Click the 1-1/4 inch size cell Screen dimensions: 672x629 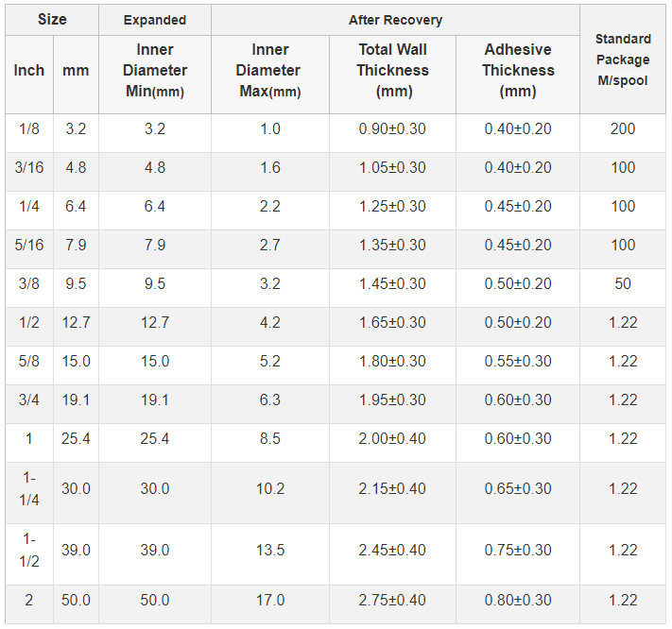point(29,488)
